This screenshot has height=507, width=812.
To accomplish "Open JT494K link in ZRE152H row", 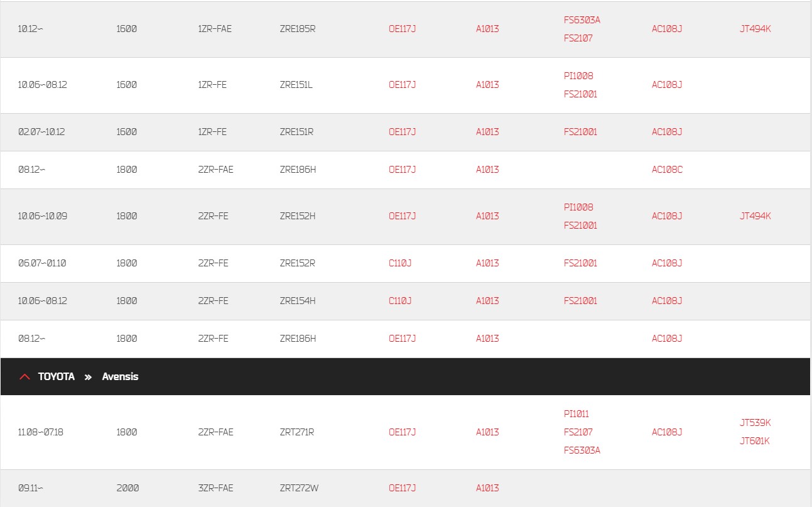I will click(755, 216).
